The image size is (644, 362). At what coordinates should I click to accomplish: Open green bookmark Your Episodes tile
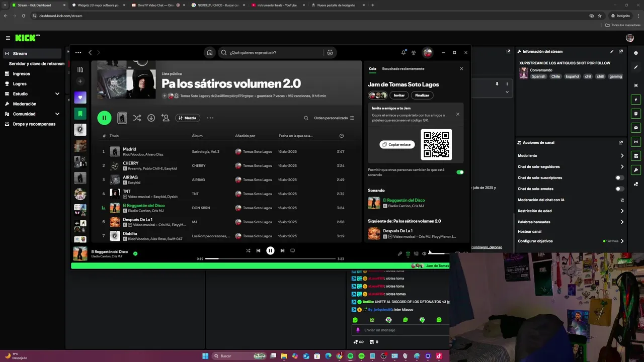tap(80, 114)
